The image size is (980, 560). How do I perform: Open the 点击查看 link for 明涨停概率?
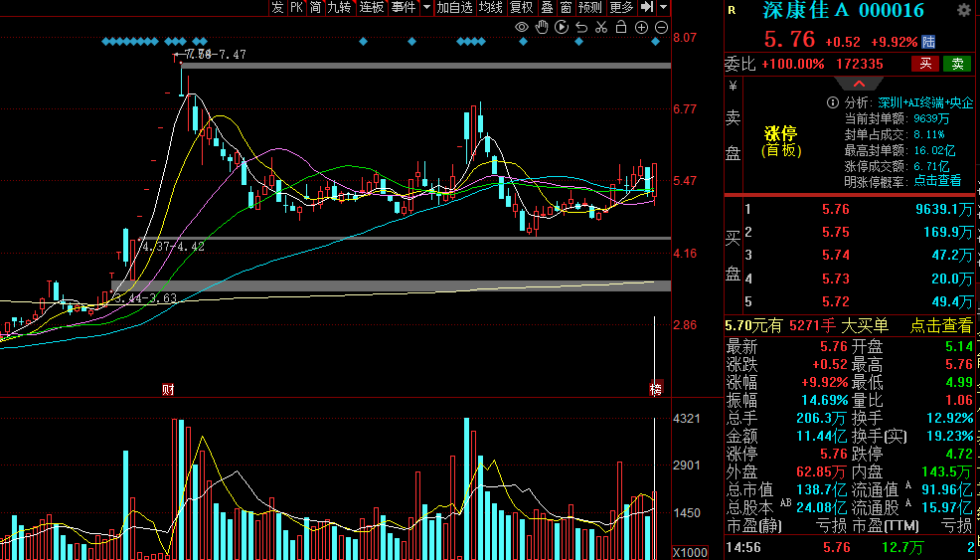(937, 181)
